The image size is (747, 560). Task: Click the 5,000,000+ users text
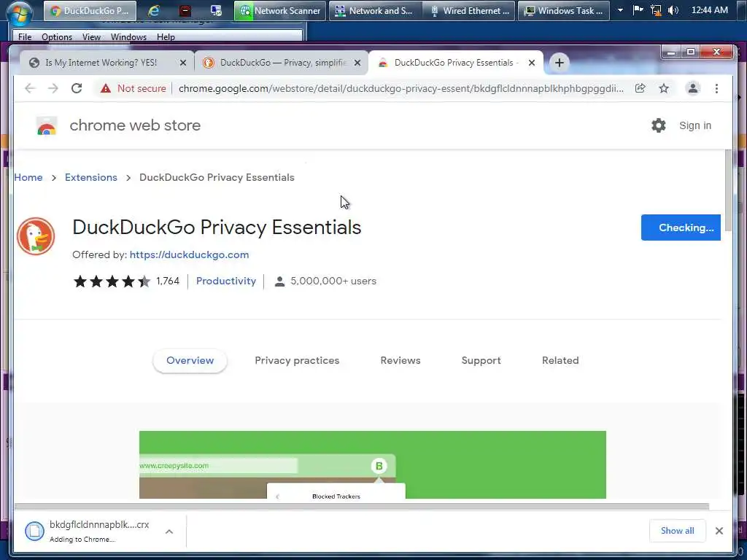click(x=333, y=281)
